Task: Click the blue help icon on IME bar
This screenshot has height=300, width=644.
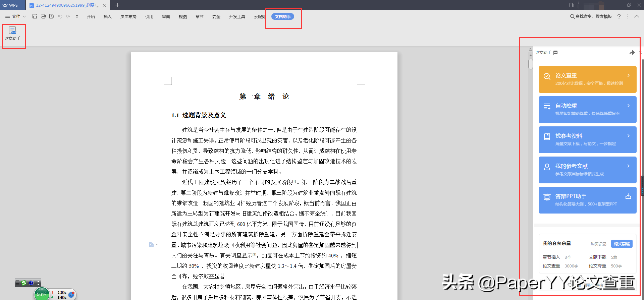Action: click(31, 283)
